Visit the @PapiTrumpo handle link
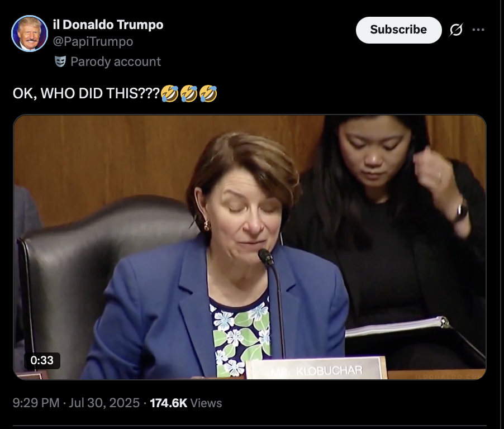 click(93, 41)
